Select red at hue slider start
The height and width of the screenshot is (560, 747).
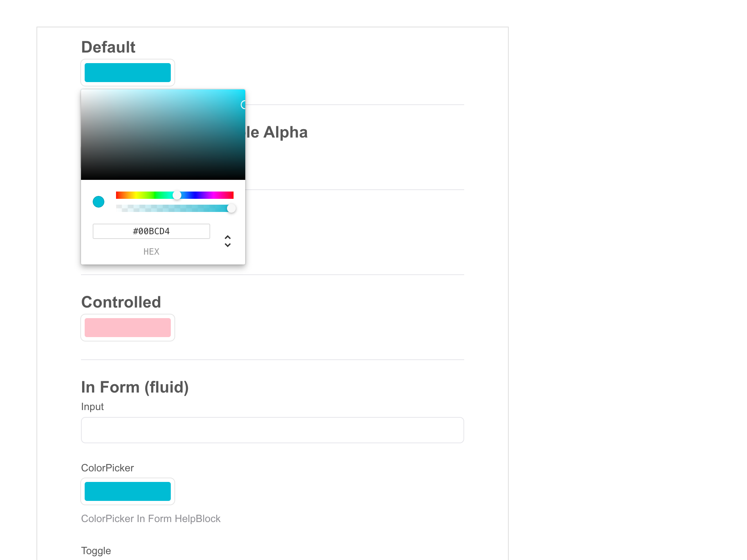tap(117, 195)
